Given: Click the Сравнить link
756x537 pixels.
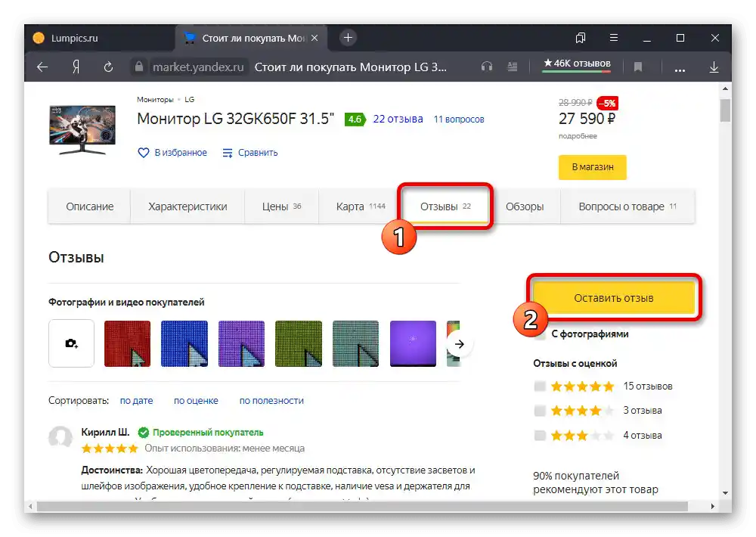Looking at the screenshot, I should point(258,153).
